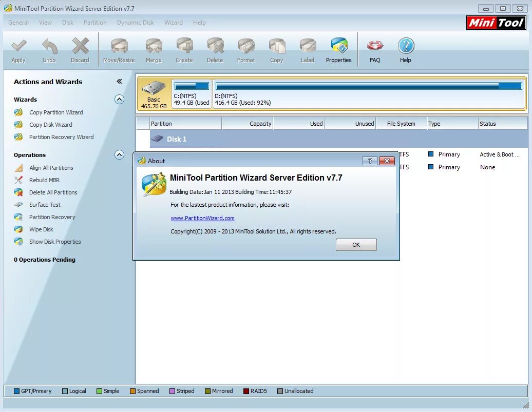Select the Active & Boot partition row
This screenshot has height=412, width=532.
pyautogui.click(x=464, y=154)
